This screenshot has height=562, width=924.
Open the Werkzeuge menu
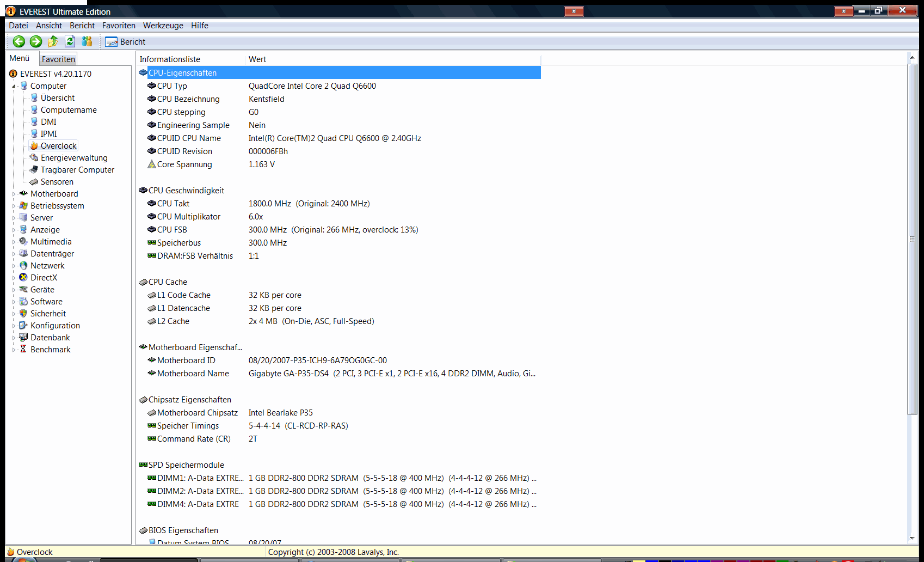tap(163, 26)
